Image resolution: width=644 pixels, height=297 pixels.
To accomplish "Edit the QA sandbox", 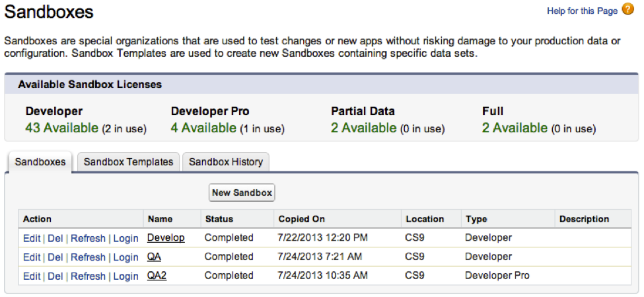I will click(31, 257).
